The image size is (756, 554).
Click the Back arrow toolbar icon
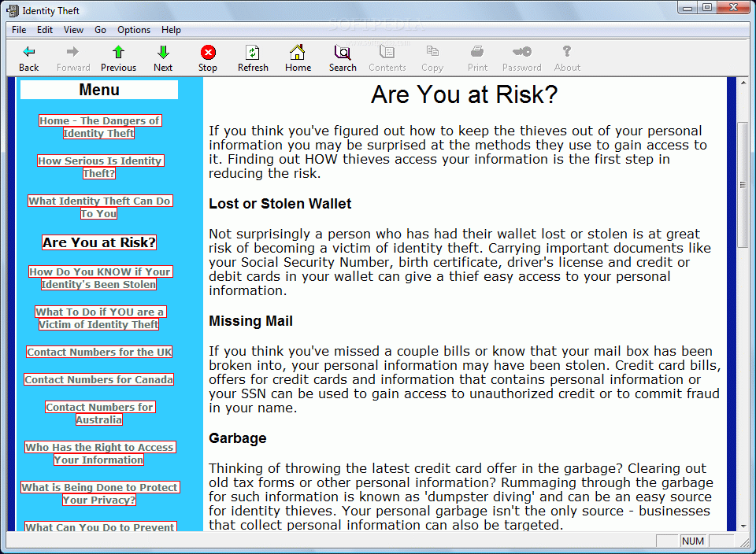coord(29,52)
